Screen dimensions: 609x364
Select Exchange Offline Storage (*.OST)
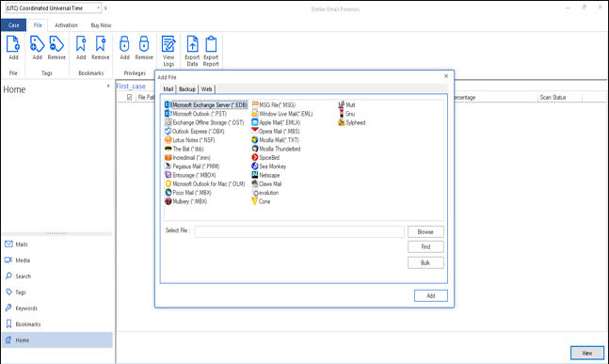tap(204, 122)
